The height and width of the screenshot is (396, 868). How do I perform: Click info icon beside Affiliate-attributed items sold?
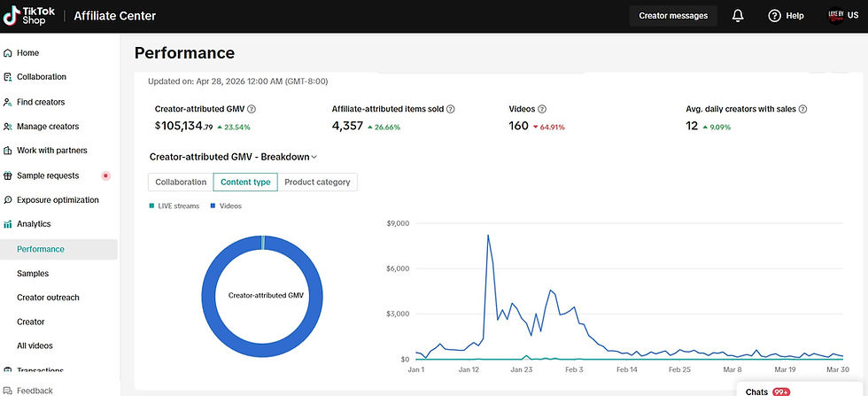[x=450, y=109]
